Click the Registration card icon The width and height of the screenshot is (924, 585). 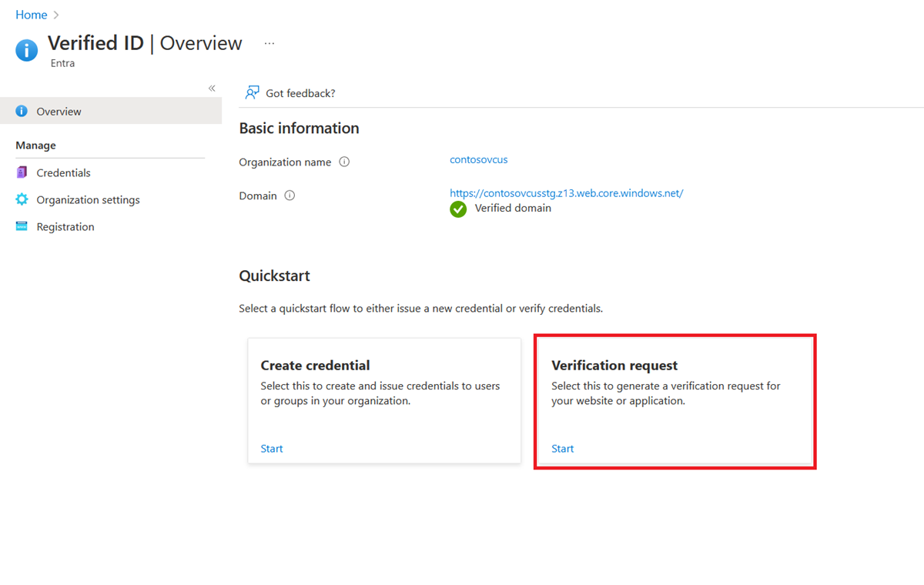click(22, 226)
